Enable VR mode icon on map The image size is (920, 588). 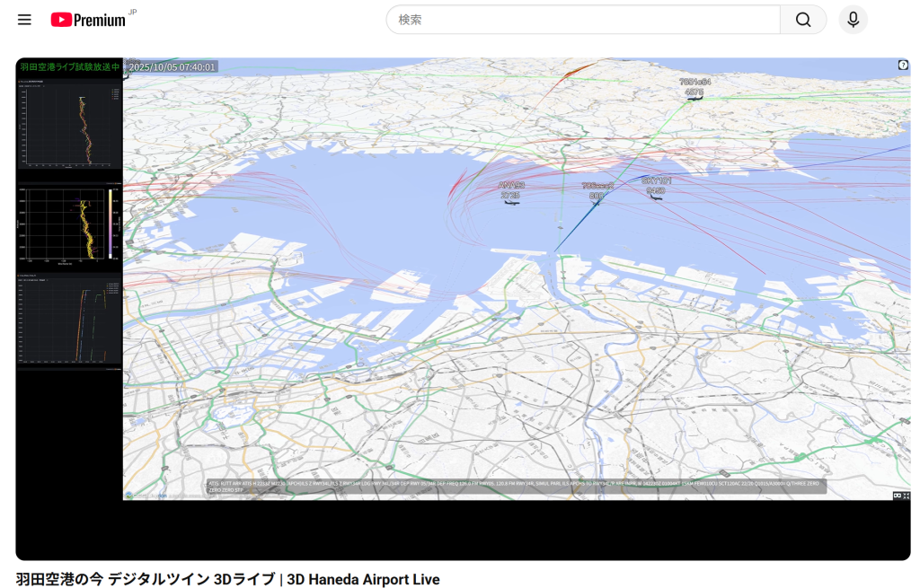click(x=897, y=496)
